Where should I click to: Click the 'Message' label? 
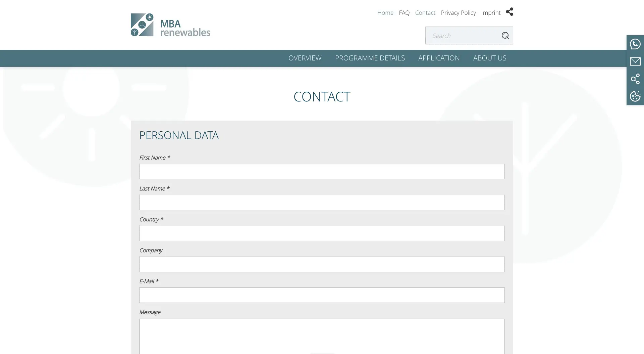click(x=150, y=312)
